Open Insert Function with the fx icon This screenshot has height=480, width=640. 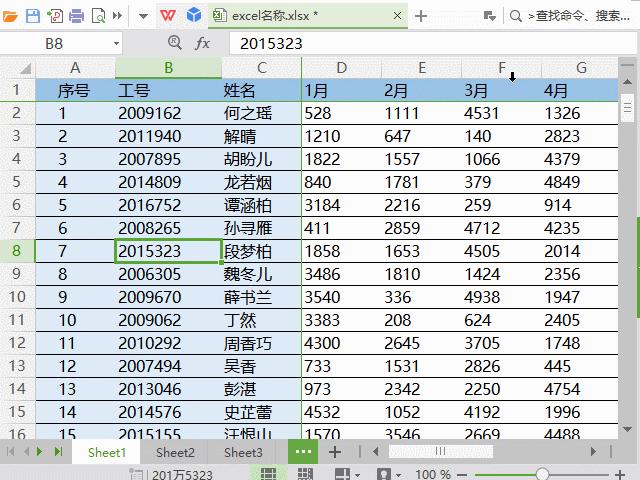click(202, 43)
